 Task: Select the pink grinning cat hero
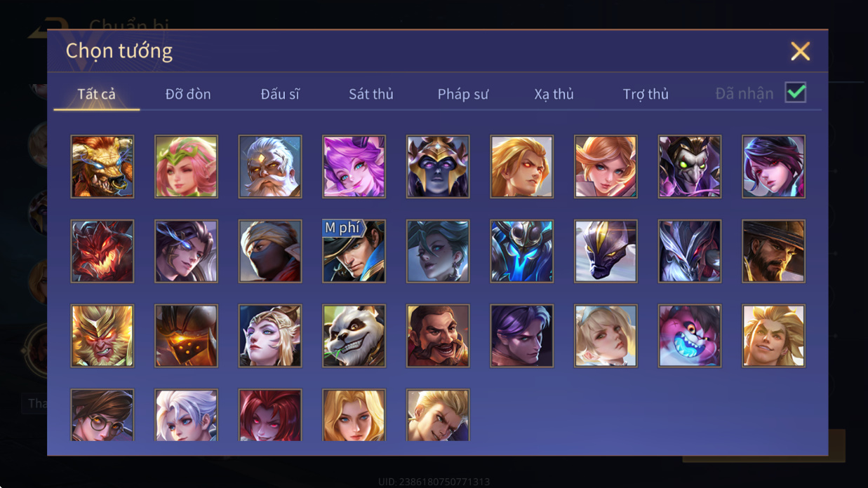(689, 336)
